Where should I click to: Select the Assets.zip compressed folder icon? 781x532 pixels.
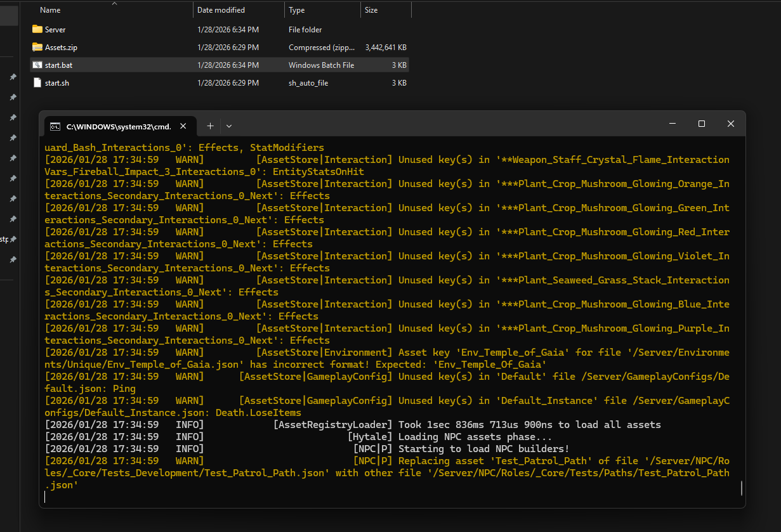[37, 47]
